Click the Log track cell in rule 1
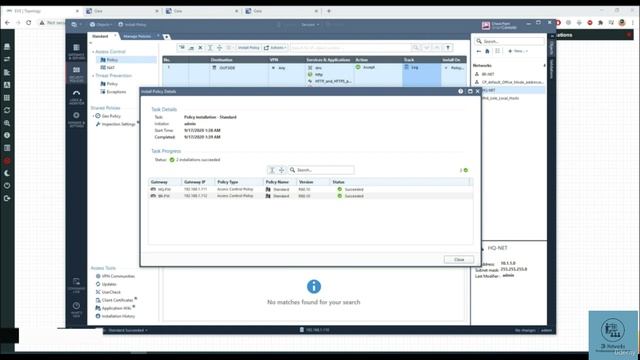640x360 pixels. [x=422, y=74]
